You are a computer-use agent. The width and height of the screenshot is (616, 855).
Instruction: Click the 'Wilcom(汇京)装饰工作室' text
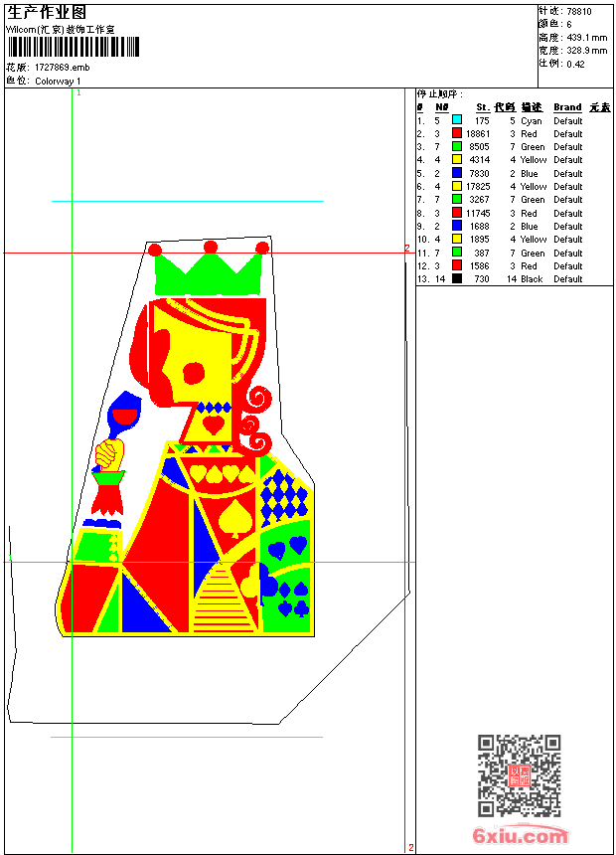click(x=61, y=30)
